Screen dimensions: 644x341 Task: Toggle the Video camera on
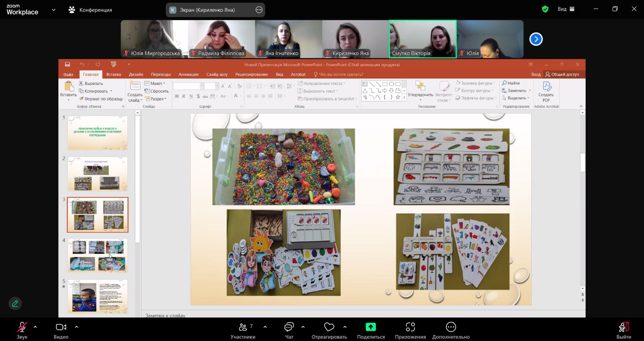point(61,330)
